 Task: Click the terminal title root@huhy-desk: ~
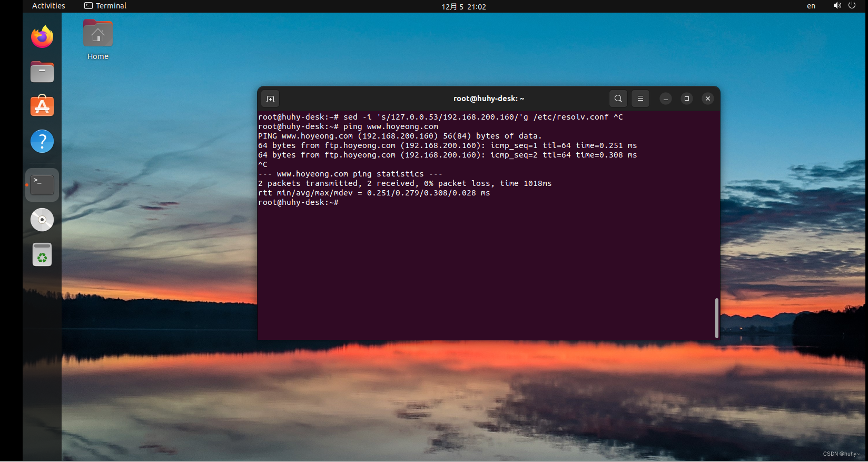(489, 99)
